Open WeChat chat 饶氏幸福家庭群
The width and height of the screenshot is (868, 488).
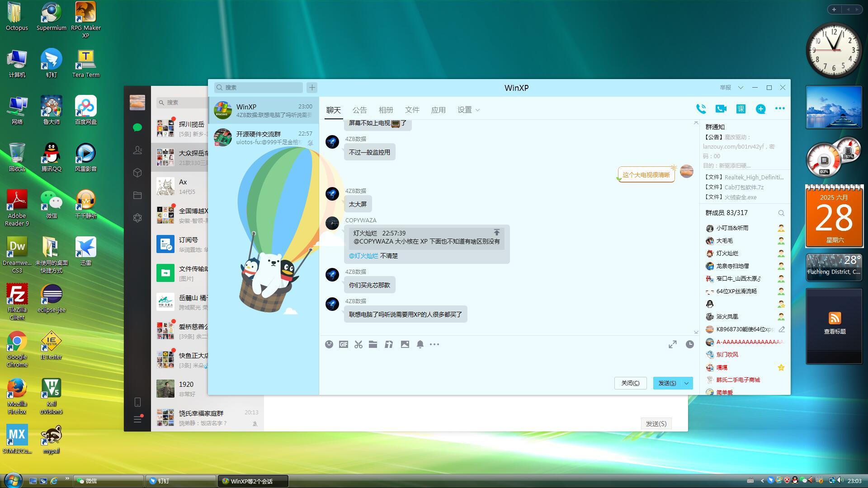pos(208,417)
